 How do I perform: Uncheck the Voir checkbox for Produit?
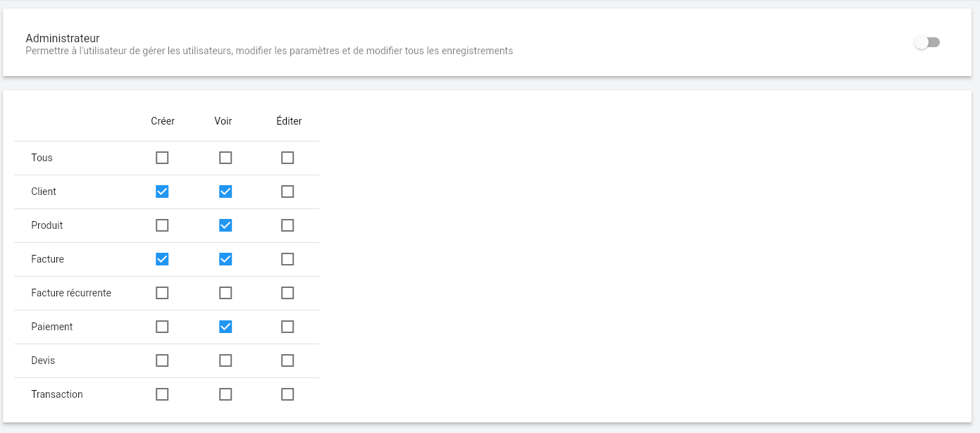click(225, 225)
